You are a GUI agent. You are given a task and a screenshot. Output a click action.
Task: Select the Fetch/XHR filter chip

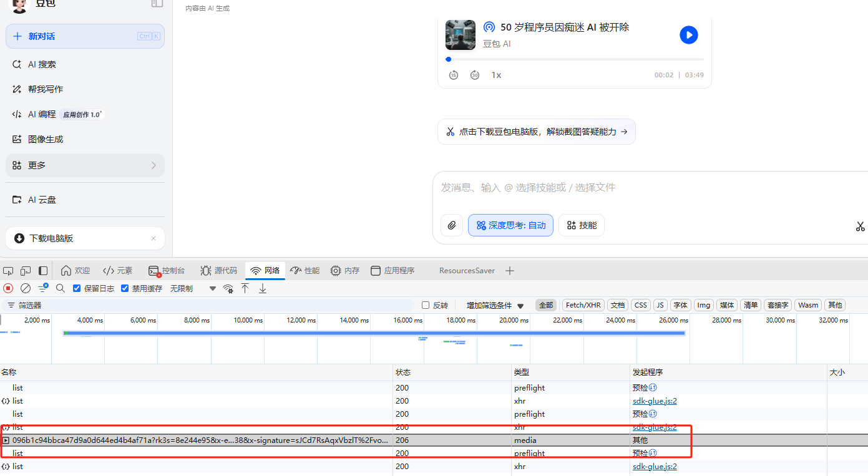[583, 305]
